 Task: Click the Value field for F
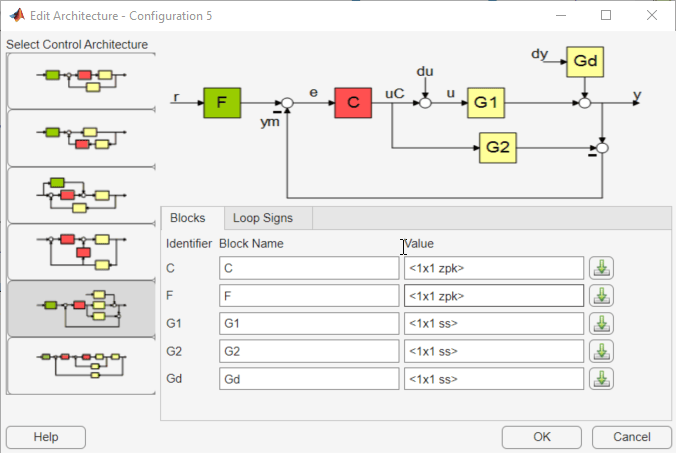tap(494, 296)
